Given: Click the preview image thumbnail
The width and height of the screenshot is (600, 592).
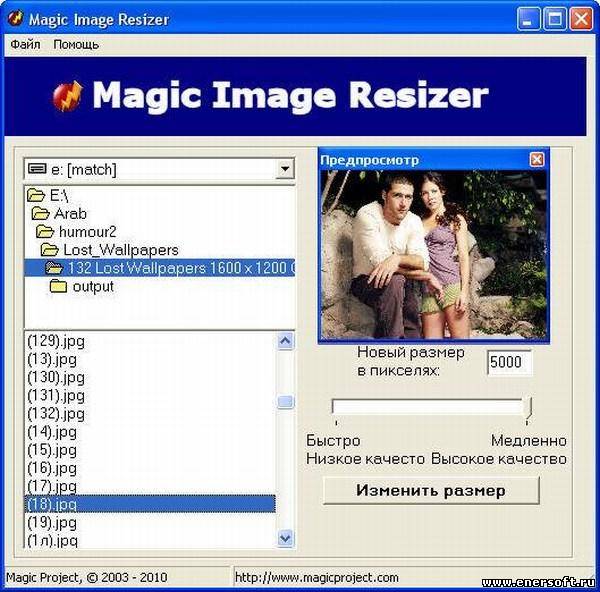Looking at the screenshot, I should pos(434,254).
